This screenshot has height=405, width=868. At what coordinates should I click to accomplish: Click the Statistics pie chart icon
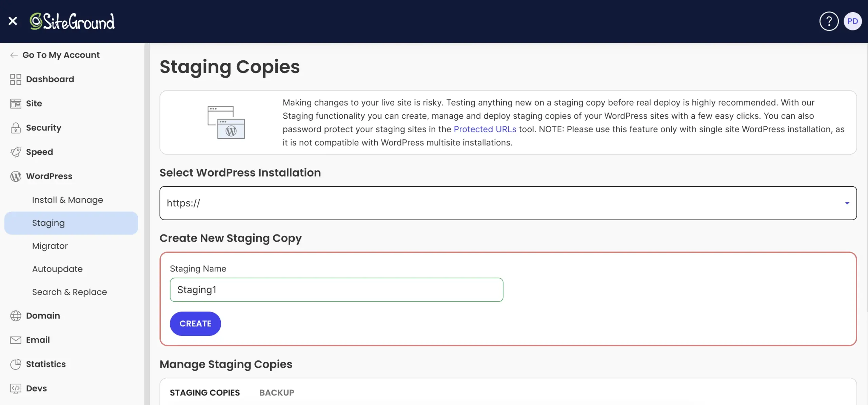tap(16, 364)
